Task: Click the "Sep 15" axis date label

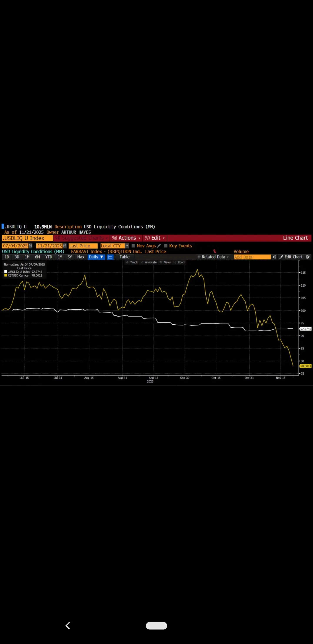Action: pyautogui.click(x=153, y=377)
